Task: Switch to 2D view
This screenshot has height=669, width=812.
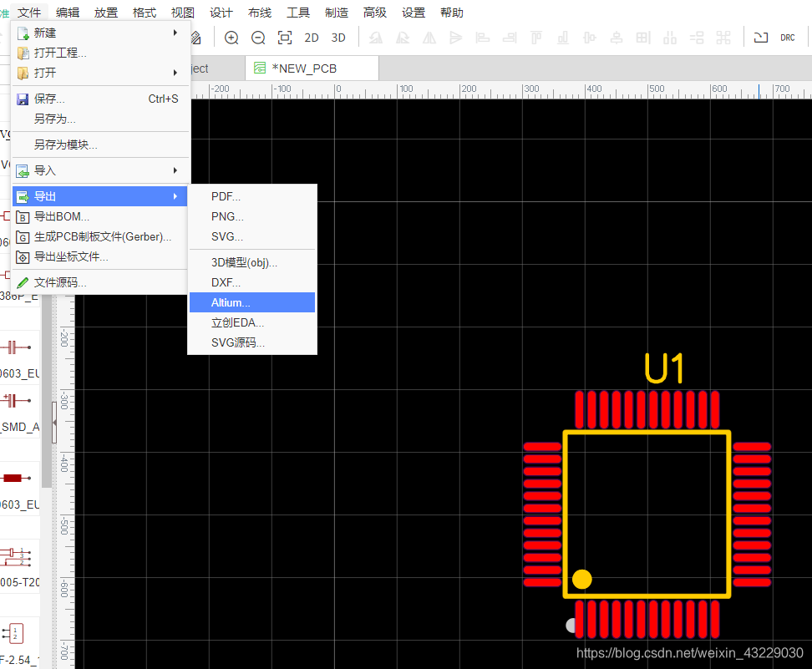Action: pos(312,38)
